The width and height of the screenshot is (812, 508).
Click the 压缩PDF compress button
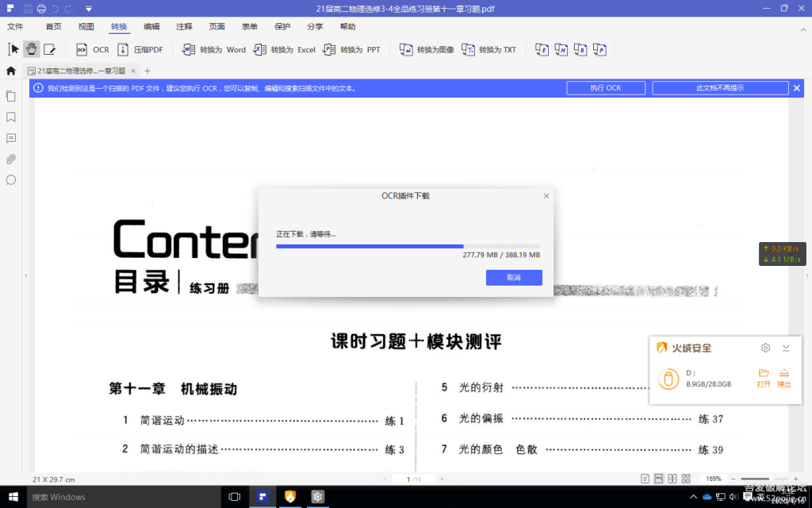coord(140,50)
